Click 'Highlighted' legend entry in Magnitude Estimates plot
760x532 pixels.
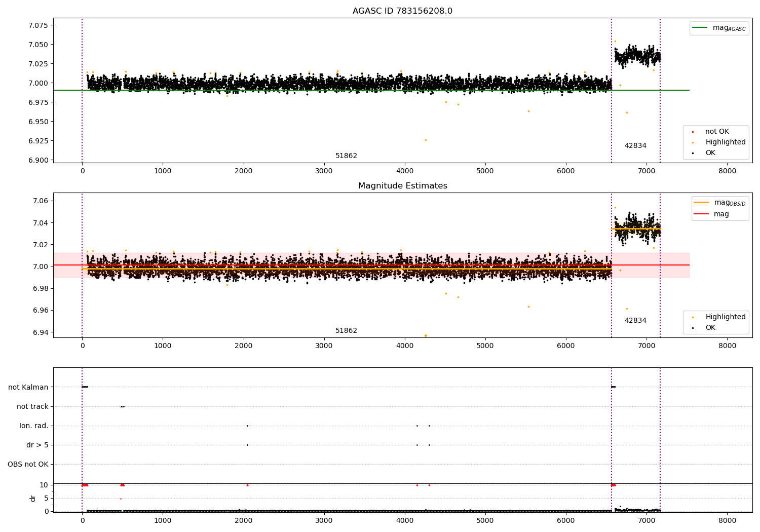[x=726, y=317]
